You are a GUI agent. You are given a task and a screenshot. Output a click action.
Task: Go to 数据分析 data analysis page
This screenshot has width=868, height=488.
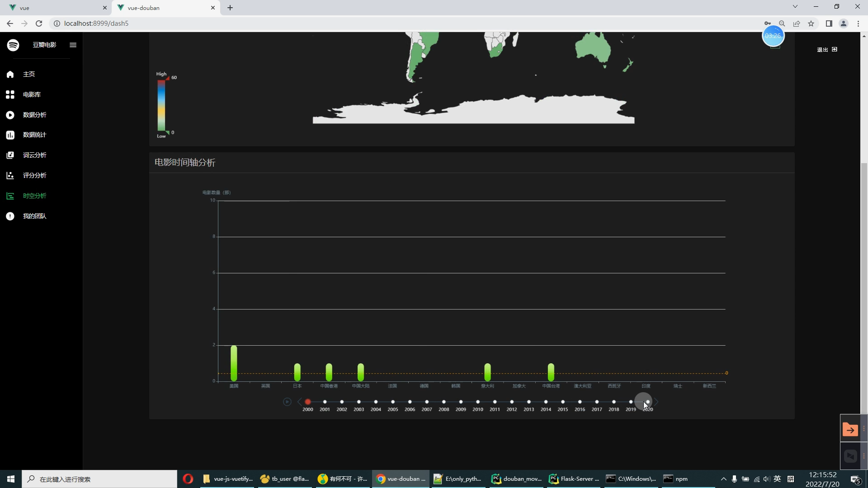[x=34, y=115]
